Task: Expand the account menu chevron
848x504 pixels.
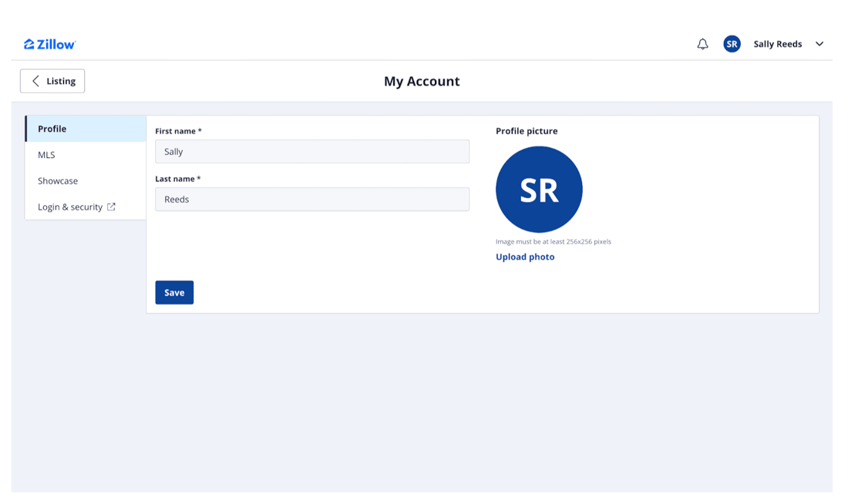Action: point(819,44)
